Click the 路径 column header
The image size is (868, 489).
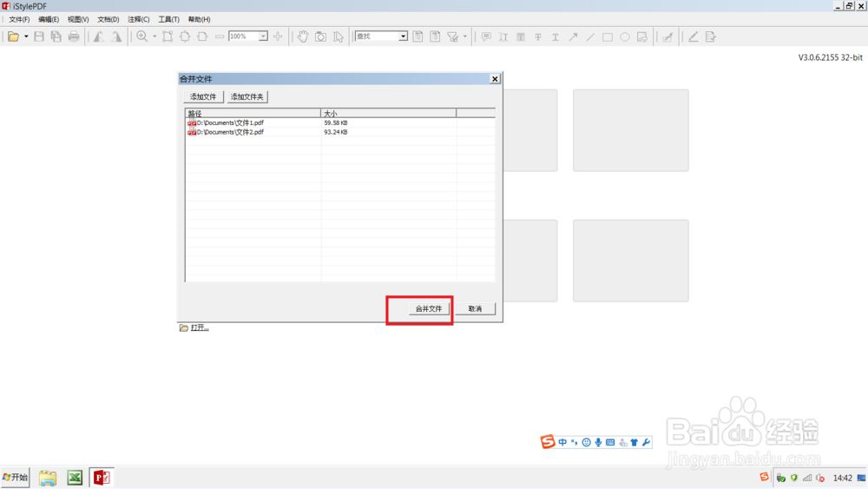(253, 114)
